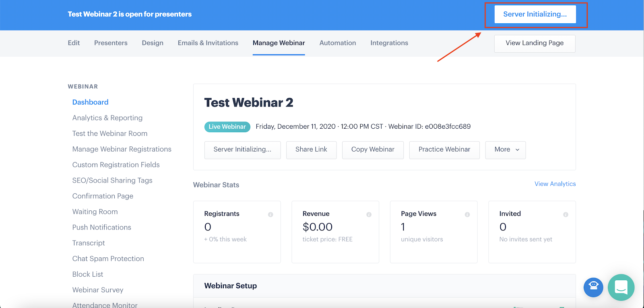Click the Test Webinar 2 heading

point(249,103)
